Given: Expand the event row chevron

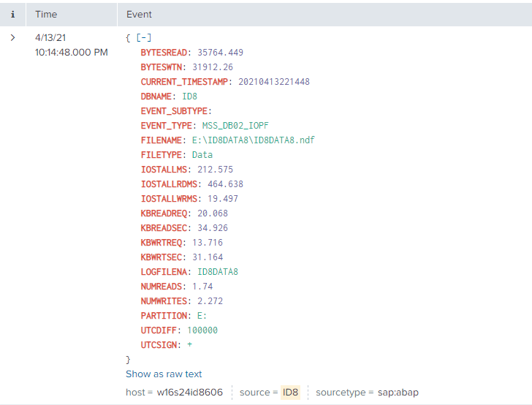Looking at the screenshot, I should pyautogui.click(x=12, y=37).
